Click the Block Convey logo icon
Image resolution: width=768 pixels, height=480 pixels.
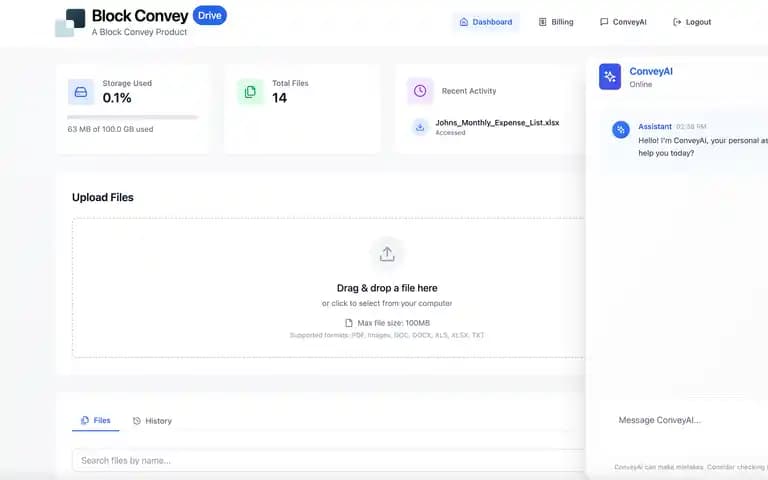tap(70, 23)
